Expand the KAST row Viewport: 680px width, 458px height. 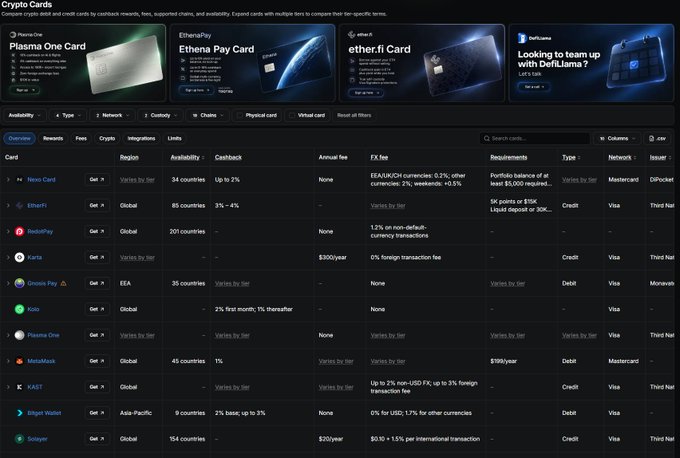8,387
